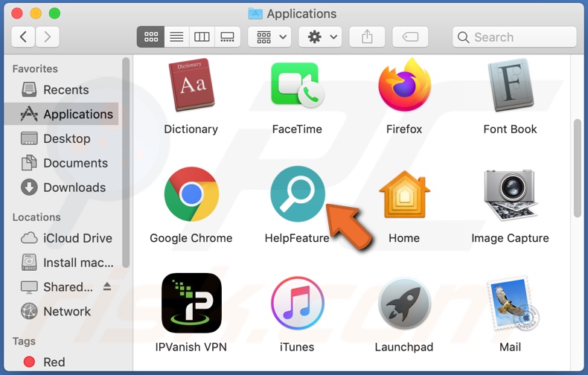Click the Launchpad name label

pyautogui.click(x=404, y=347)
